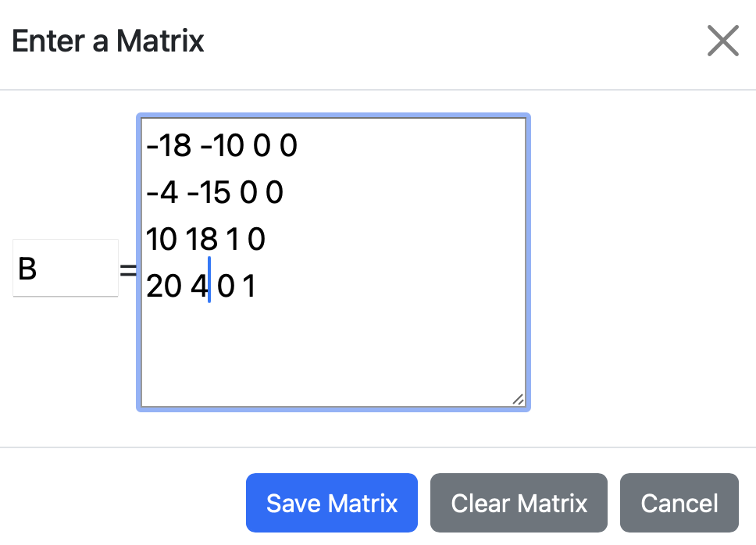Place cursor in second row -4 -15 0 0
The height and width of the screenshot is (545, 756).
click(x=214, y=193)
